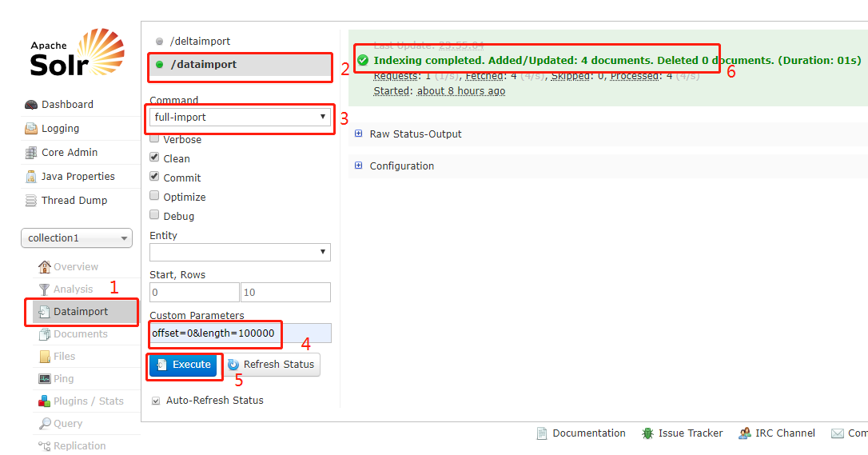Click the Plugins / Stats blocks icon
The image size is (868, 455).
pyautogui.click(x=44, y=401)
